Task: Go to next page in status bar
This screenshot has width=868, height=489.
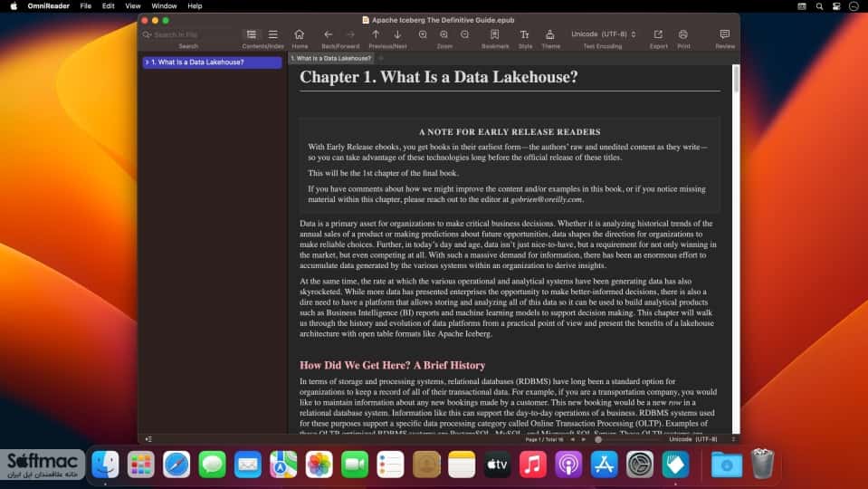Action: (584, 439)
